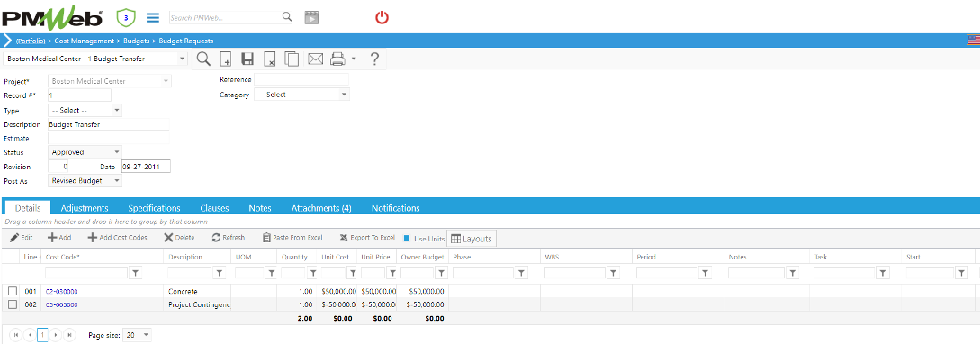Switch to the Adjustments tab
Screen dimensions: 980x345
pos(85,208)
